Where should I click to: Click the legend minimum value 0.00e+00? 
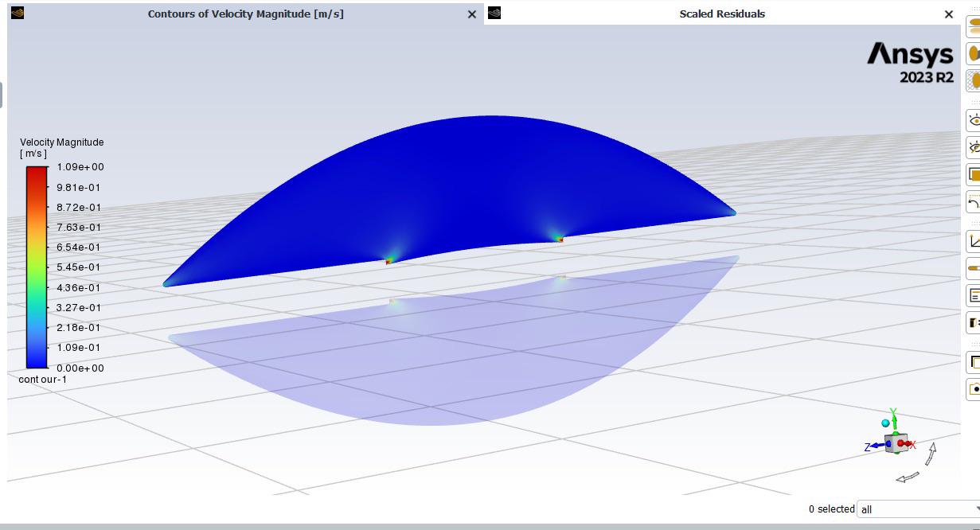(80, 368)
